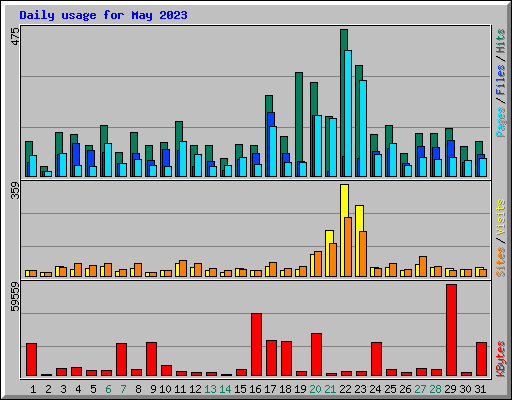Click the red KBytes bar for day 18

(x=286, y=359)
